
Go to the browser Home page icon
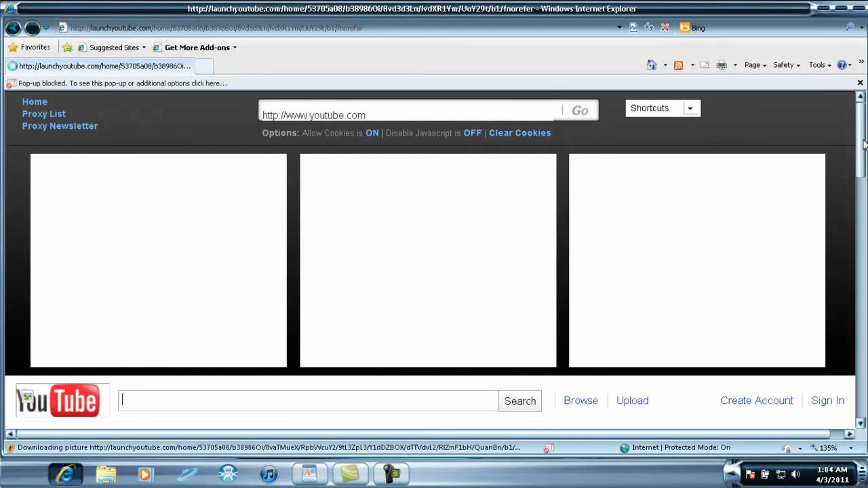pyautogui.click(x=652, y=65)
